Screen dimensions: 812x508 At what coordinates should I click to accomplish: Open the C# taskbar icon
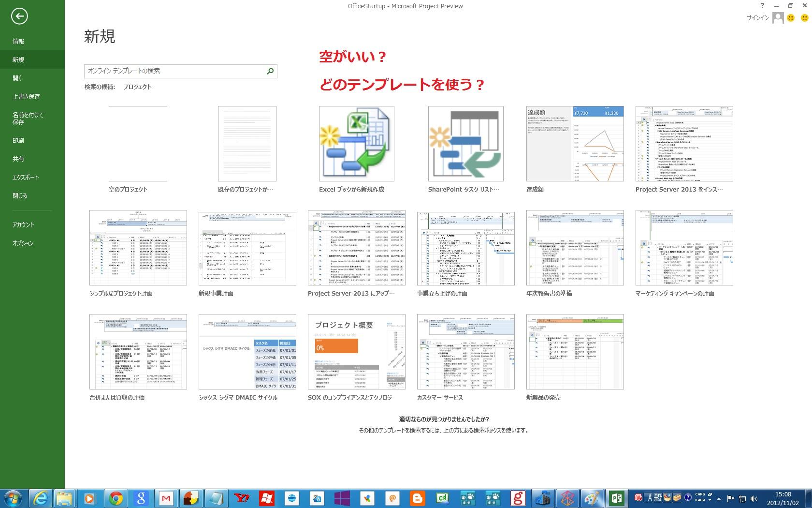click(442, 498)
